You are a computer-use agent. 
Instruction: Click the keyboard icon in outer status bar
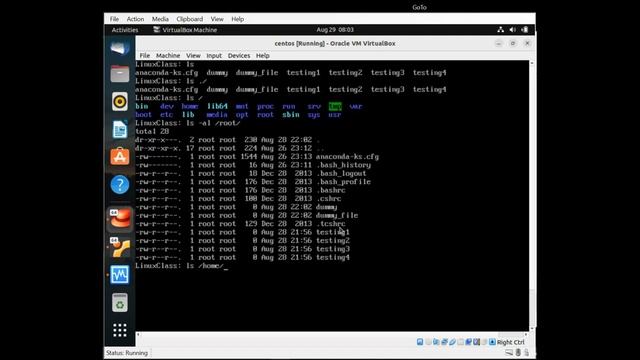(x=509, y=352)
